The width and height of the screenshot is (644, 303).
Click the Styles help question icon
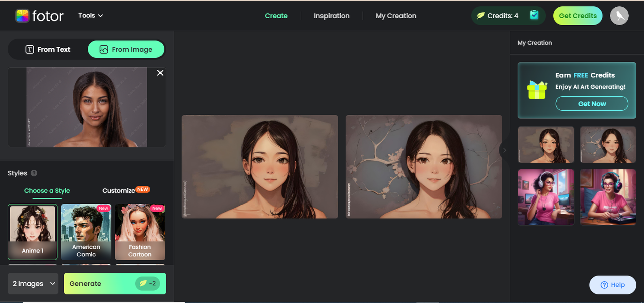pyautogui.click(x=34, y=173)
